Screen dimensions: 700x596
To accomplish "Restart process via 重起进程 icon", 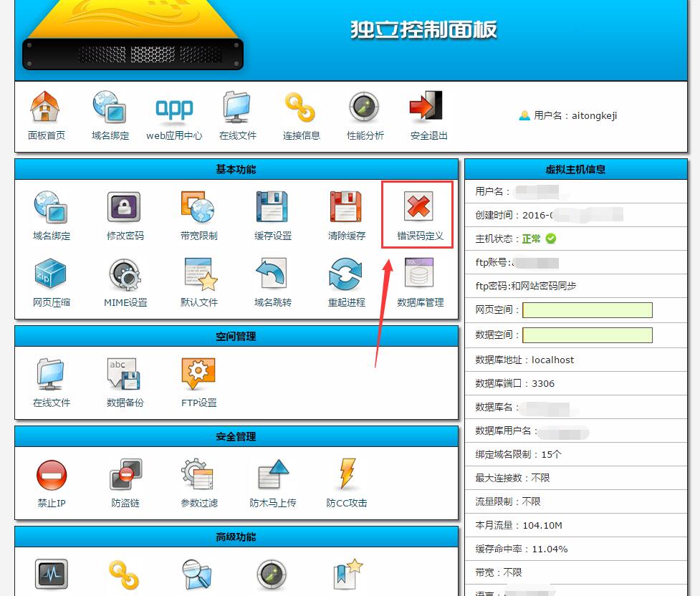I will coord(346,274).
